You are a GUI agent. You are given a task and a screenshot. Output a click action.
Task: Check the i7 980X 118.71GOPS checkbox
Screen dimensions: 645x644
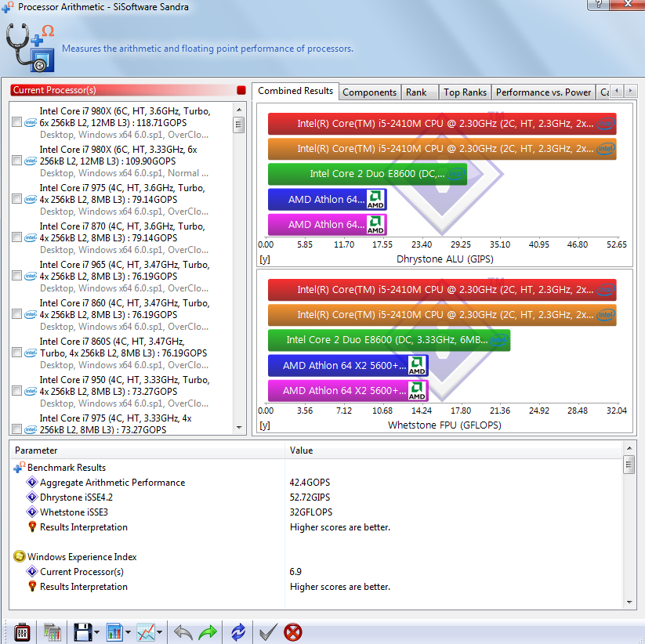coord(17,122)
